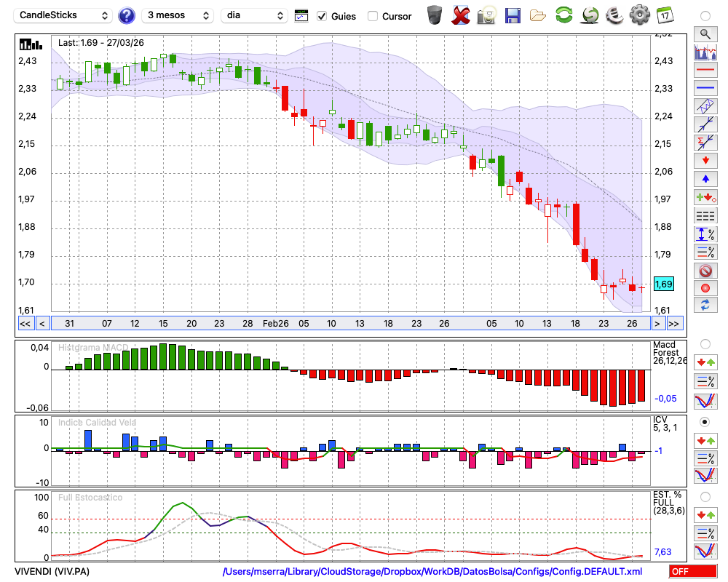Viewport: 728px width, 582px height.
Task: Open settings with the gear icon
Action: pos(639,15)
